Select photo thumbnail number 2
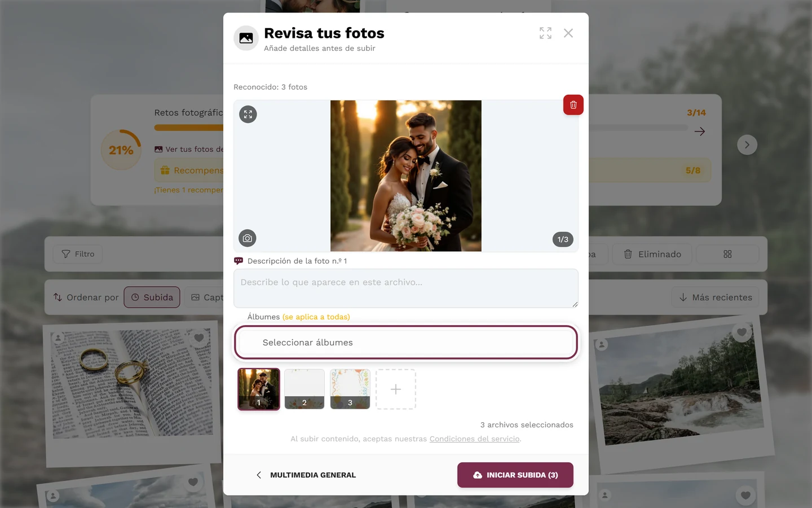Image resolution: width=812 pixels, height=508 pixels. [x=304, y=389]
